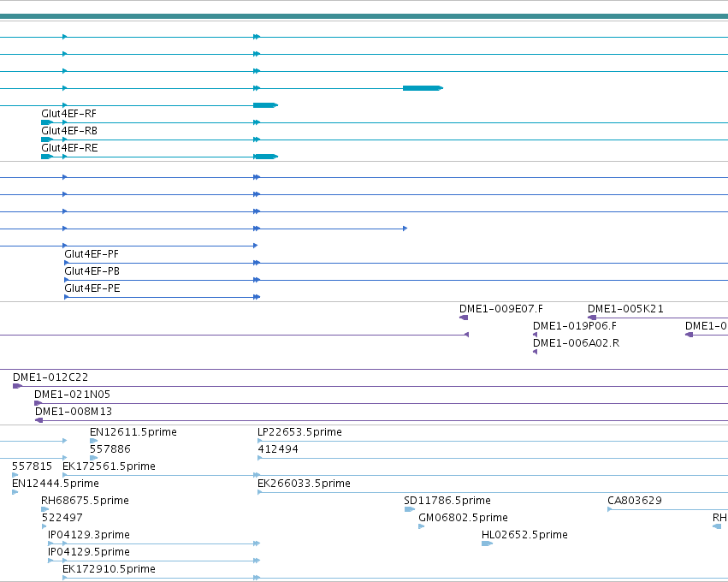Select EST GM06802.5prime label
The height and width of the screenshot is (582, 728).
pyautogui.click(x=463, y=518)
